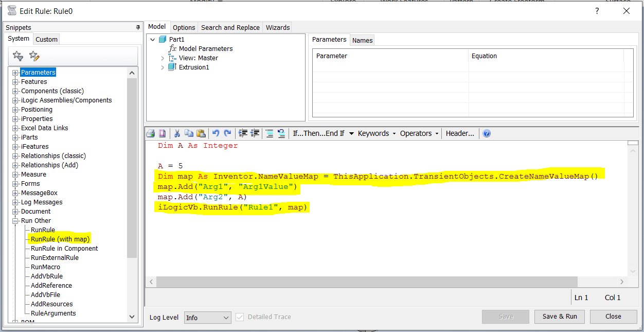This screenshot has width=644, height=332.
Task: Undo the last code edit
Action: point(216,133)
